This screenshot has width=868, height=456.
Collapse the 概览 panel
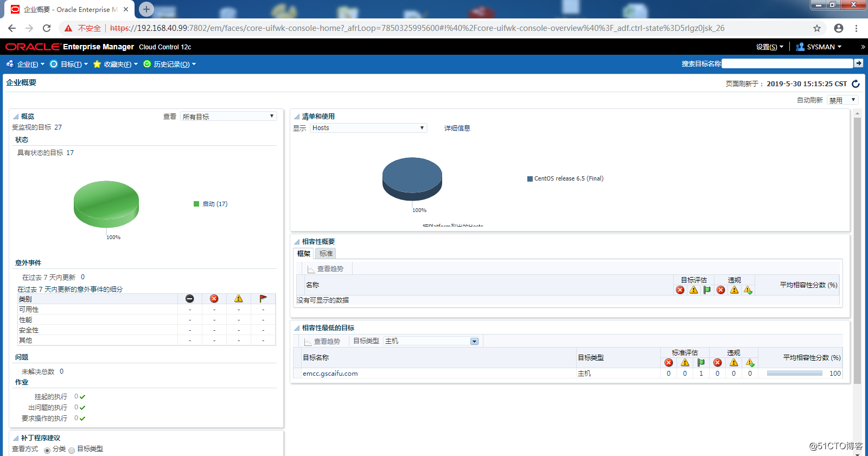pyautogui.click(x=16, y=117)
